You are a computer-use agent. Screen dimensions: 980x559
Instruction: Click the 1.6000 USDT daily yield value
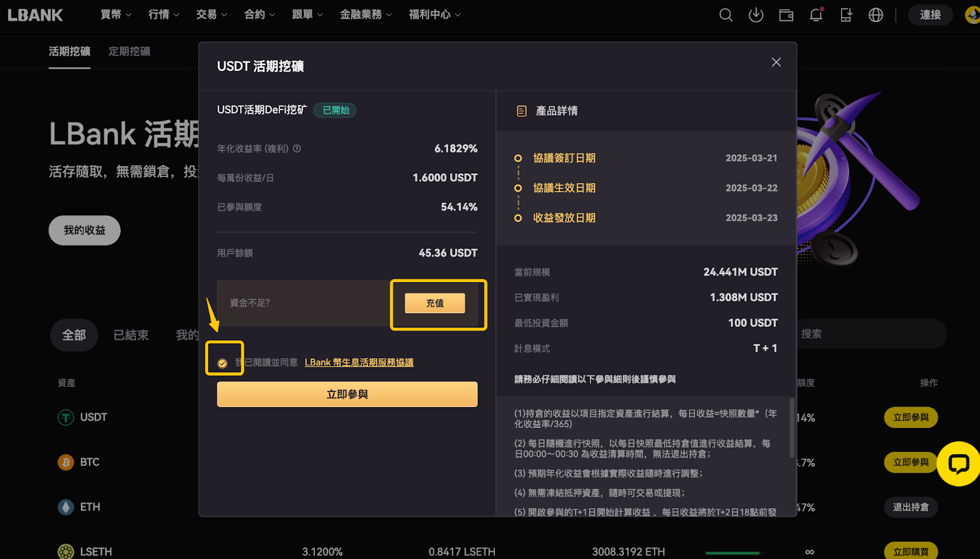tap(445, 178)
